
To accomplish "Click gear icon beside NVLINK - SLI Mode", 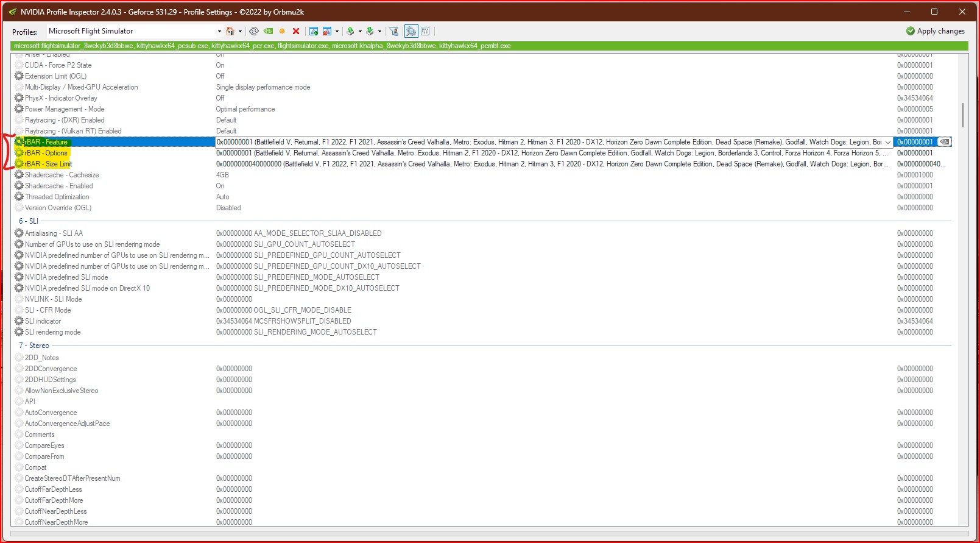I will coord(19,299).
